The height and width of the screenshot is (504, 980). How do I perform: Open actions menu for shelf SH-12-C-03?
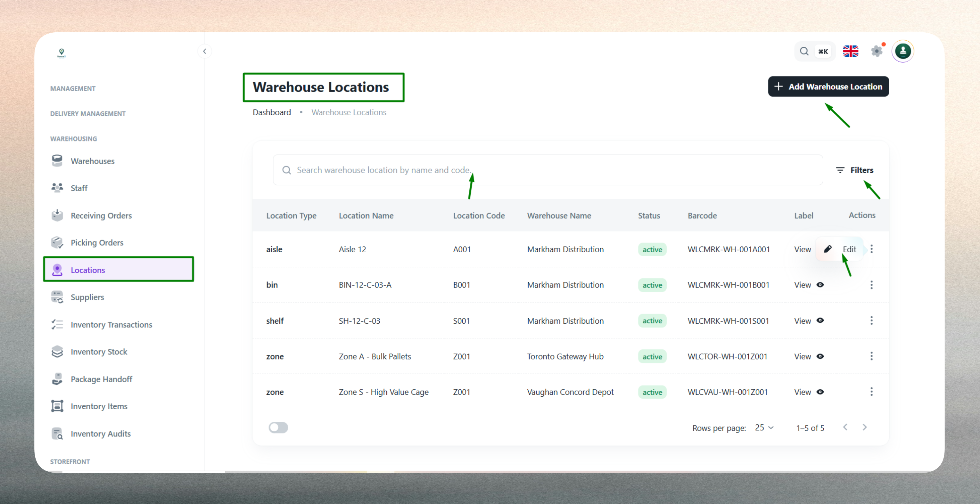(x=872, y=320)
